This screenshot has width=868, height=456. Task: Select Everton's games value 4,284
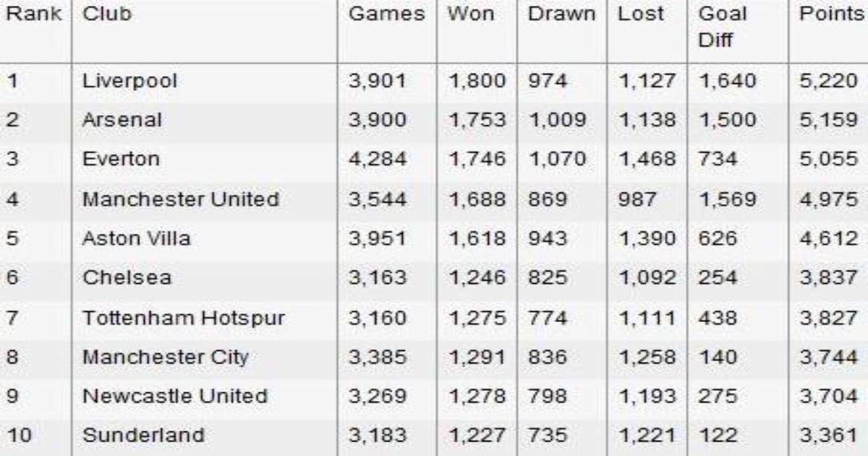coord(378,159)
